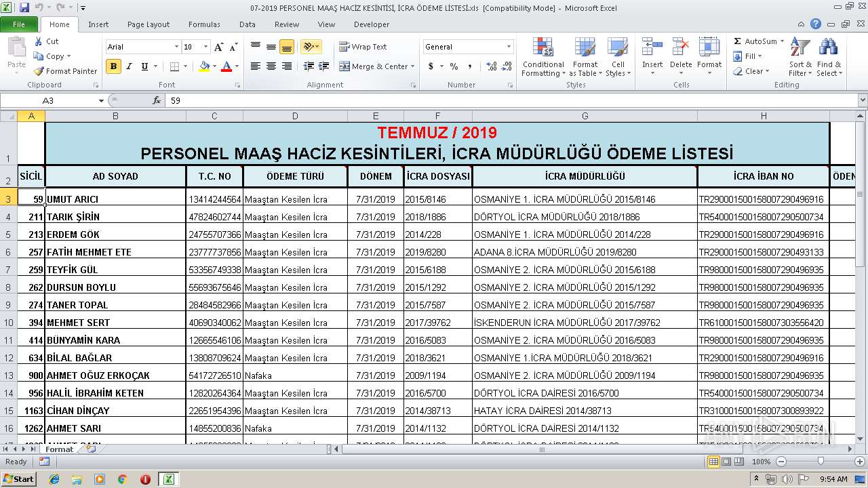Align text right
The width and height of the screenshot is (868, 488).
[287, 66]
